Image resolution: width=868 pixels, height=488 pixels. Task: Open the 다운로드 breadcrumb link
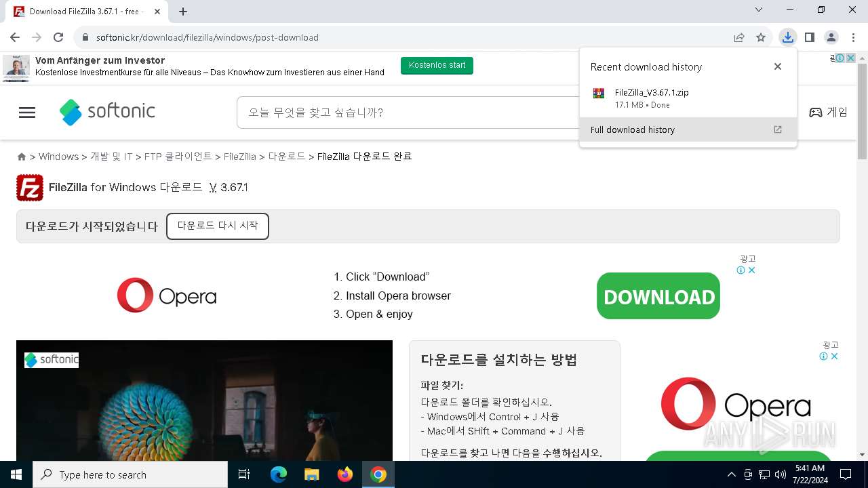287,157
